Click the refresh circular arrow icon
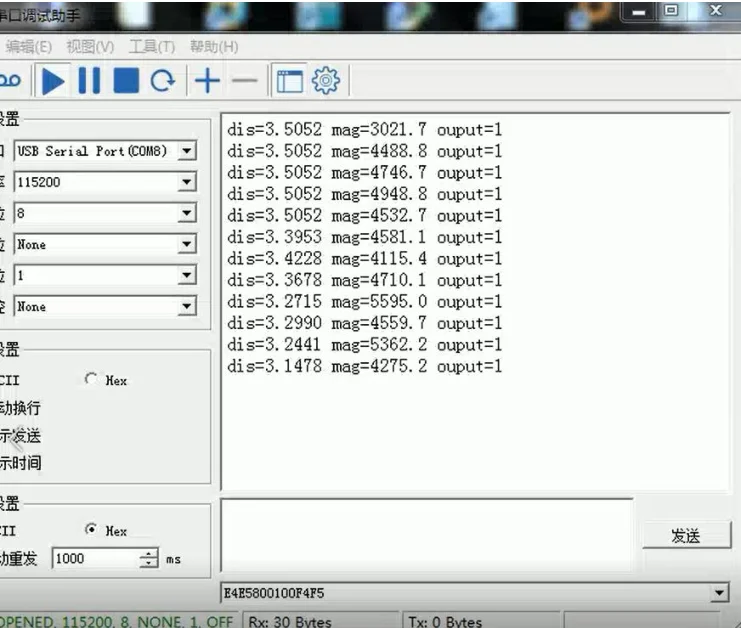 pos(163,81)
